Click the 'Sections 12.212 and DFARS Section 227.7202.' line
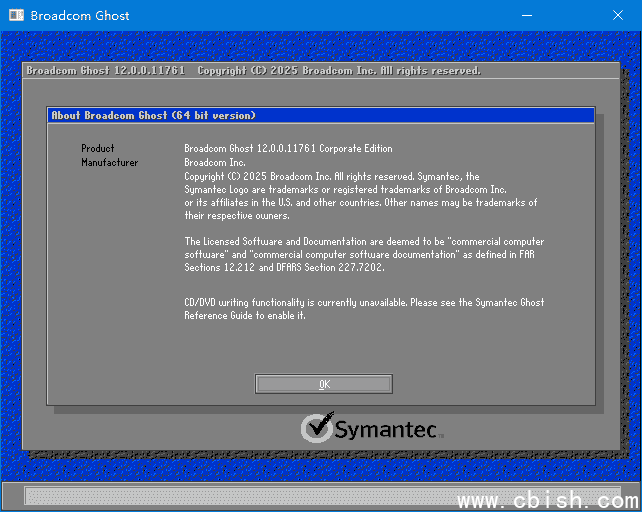642x512 pixels. click(284, 267)
